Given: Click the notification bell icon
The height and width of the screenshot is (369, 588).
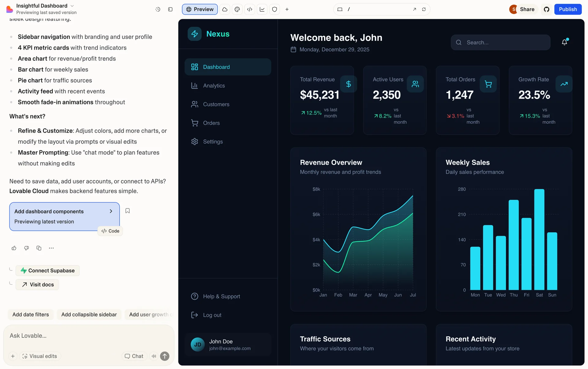Looking at the screenshot, I should point(564,42).
